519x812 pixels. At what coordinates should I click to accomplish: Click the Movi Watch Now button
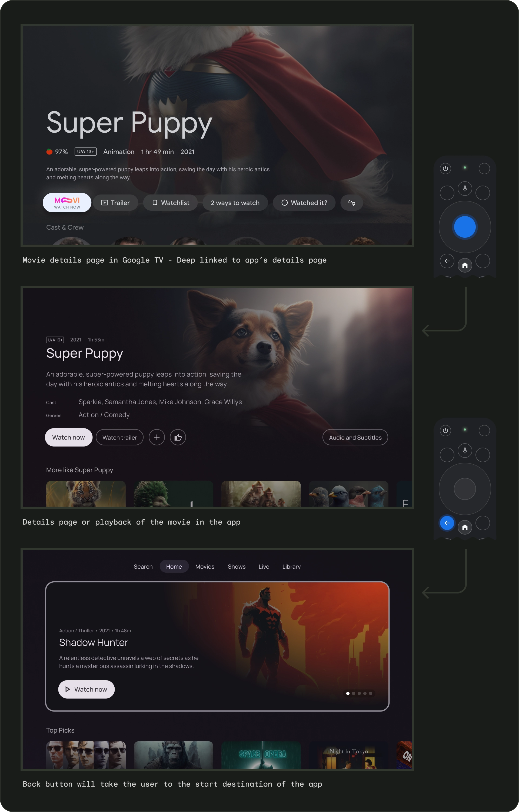coord(66,202)
